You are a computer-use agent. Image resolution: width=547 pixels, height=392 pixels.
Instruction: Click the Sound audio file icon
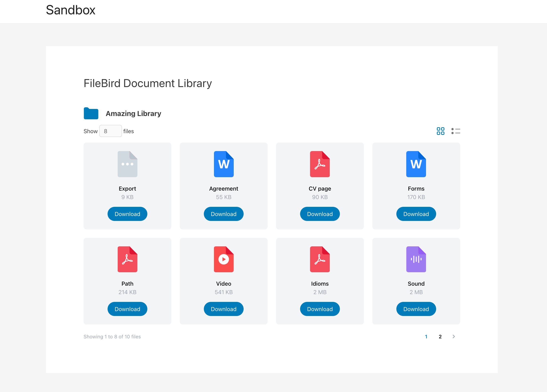click(416, 259)
